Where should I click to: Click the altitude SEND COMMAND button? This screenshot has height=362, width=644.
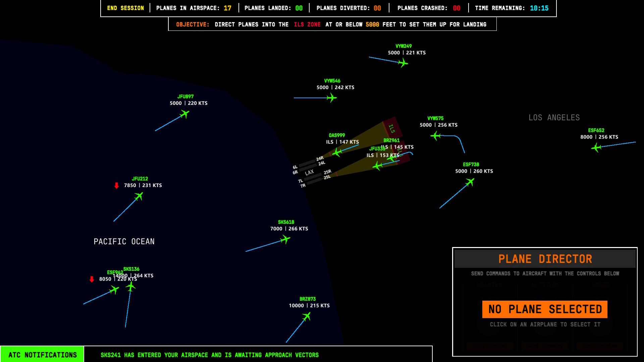[x=545, y=346]
